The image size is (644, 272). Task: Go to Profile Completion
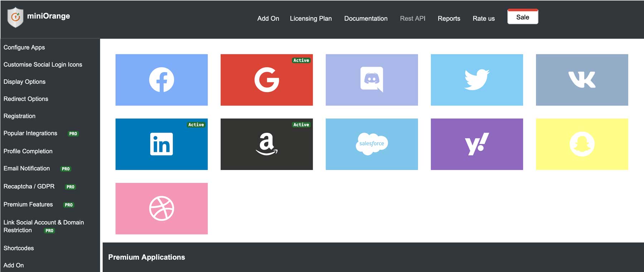coord(28,151)
